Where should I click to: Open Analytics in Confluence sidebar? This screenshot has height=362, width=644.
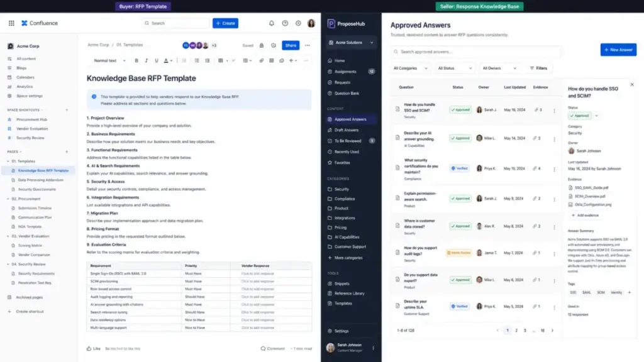25,87
